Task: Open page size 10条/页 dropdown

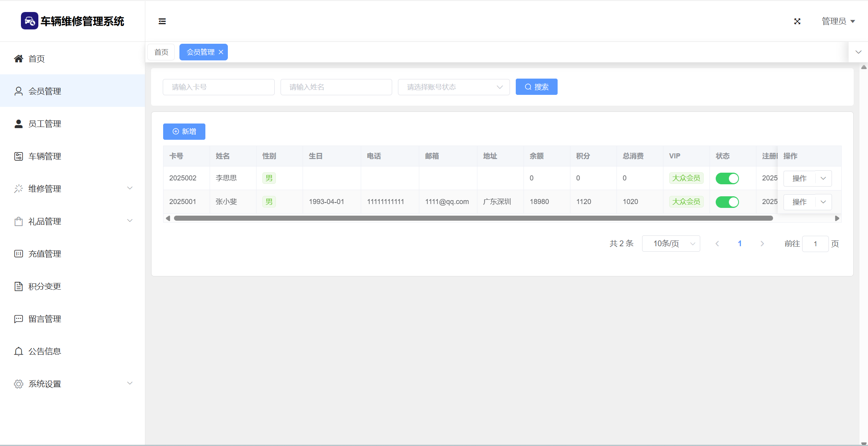Action: 671,244
